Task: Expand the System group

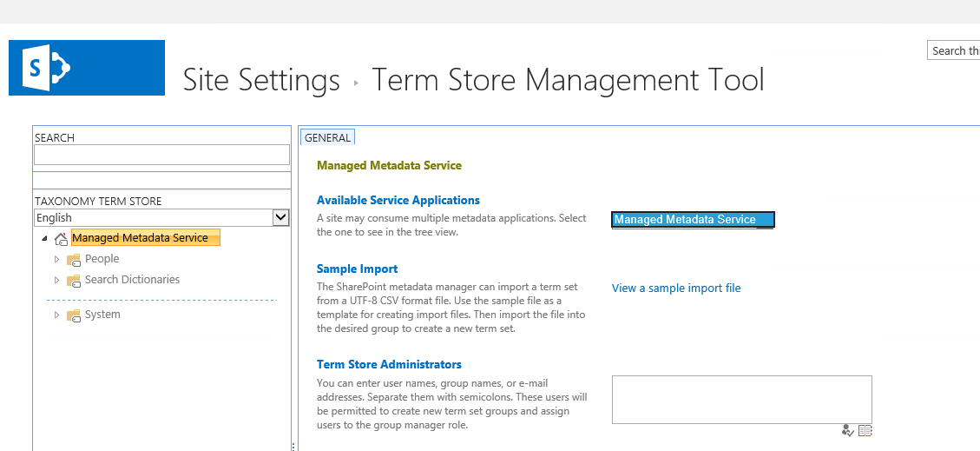Action: click(x=57, y=315)
